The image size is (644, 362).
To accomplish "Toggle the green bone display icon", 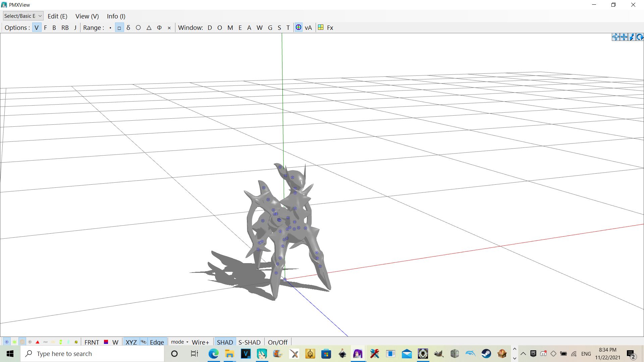I will pyautogui.click(x=14, y=342).
